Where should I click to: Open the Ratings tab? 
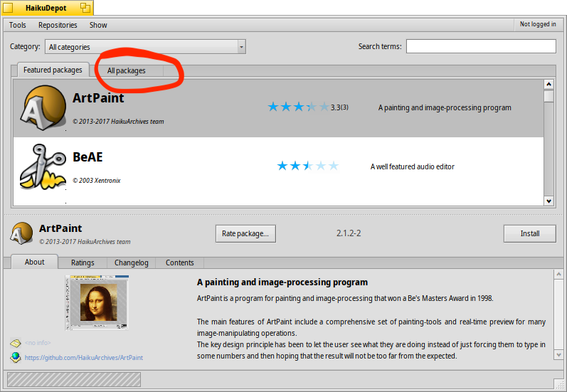tap(83, 263)
